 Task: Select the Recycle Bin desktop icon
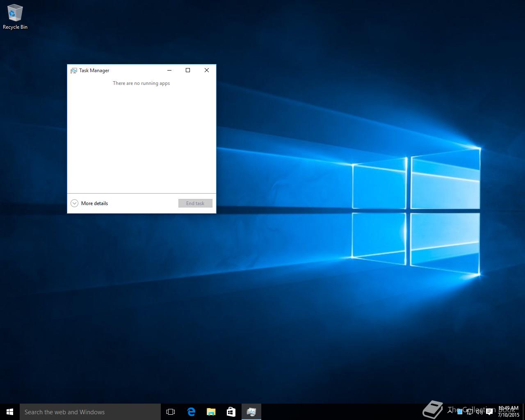point(15,17)
